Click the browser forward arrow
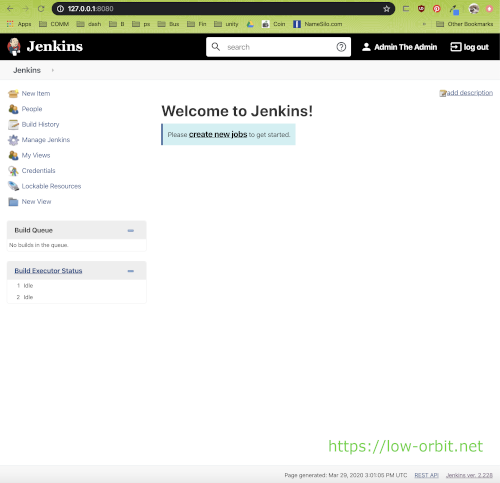Viewport: 500px width, 483px height. (x=25, y=9)
